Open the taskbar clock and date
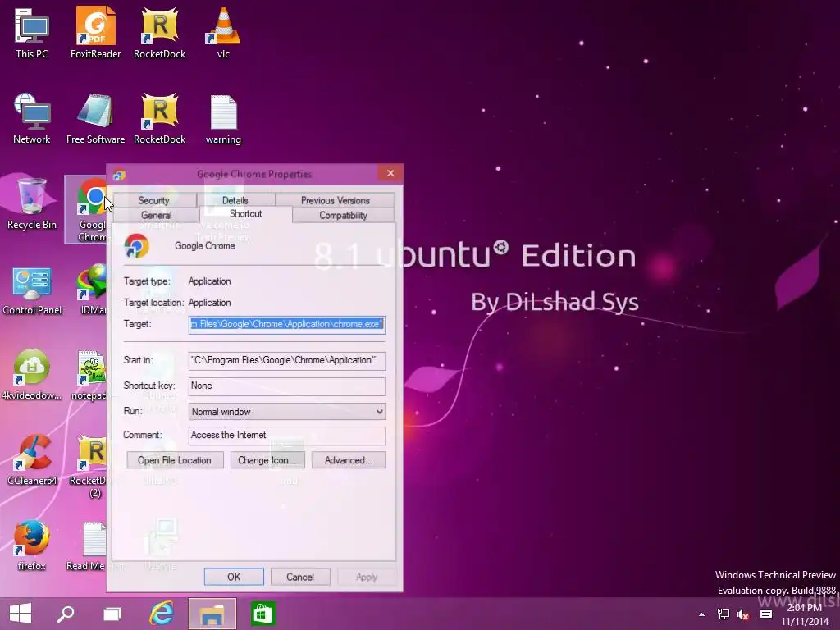Viewport: 840px width, 630px height. (805, 614)
